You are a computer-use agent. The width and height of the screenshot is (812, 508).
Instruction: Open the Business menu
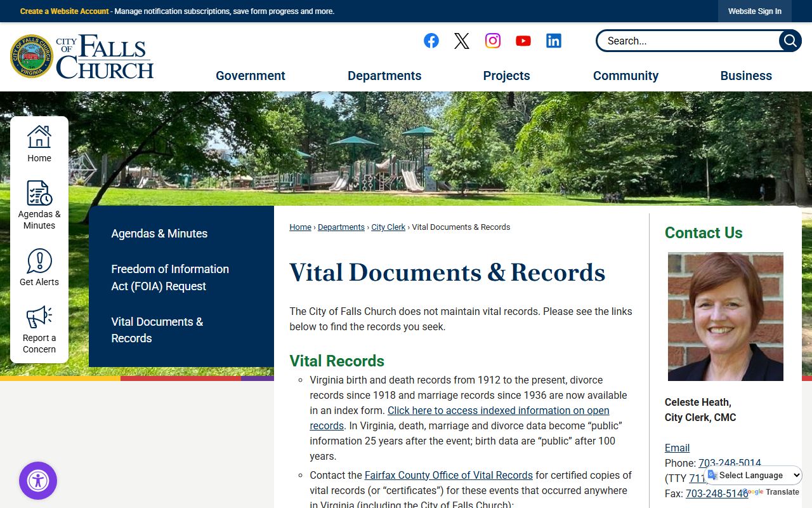click(x=746, y=76)
